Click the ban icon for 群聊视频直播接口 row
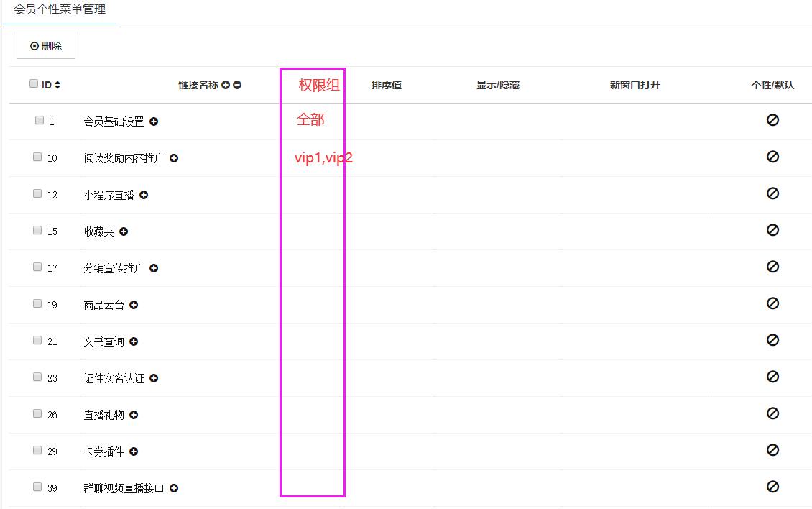 [x=772, y=487]
